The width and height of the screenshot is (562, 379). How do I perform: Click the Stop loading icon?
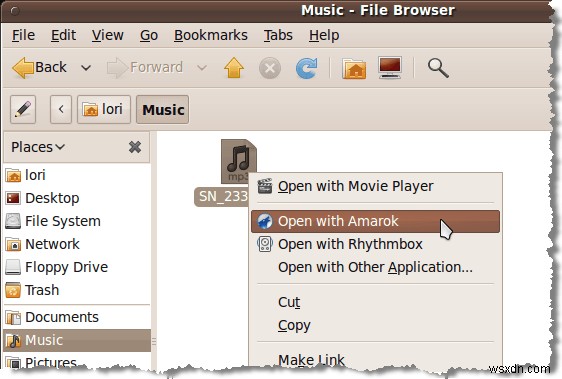(x=270, y=68)
